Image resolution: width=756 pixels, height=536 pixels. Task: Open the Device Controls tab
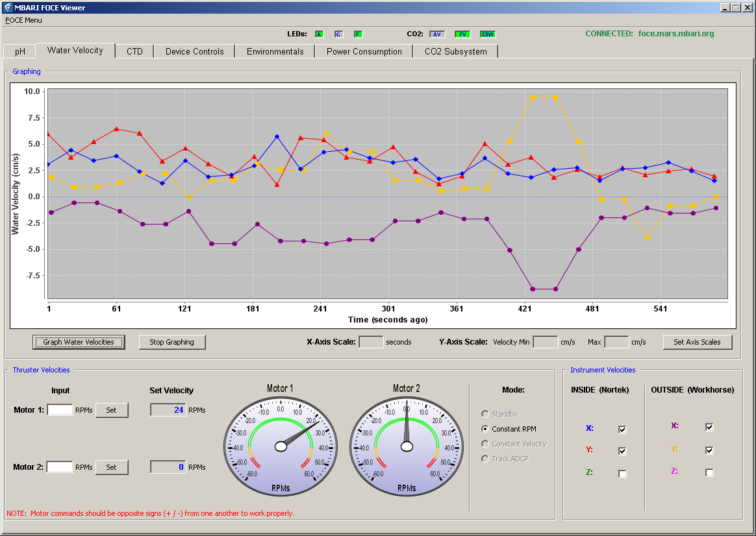(195, 51)
